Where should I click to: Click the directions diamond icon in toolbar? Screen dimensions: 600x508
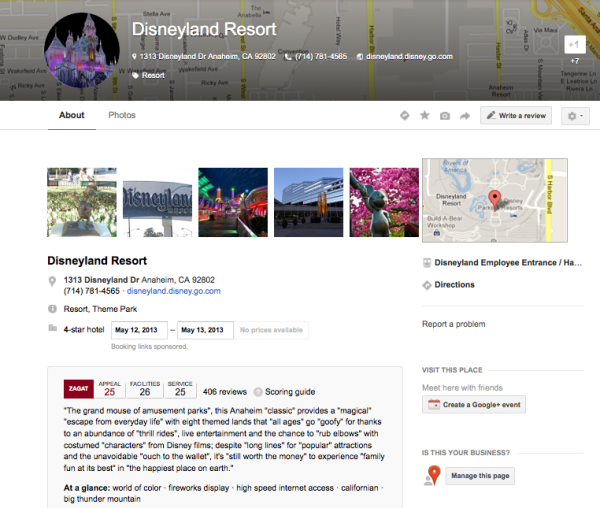404,116
